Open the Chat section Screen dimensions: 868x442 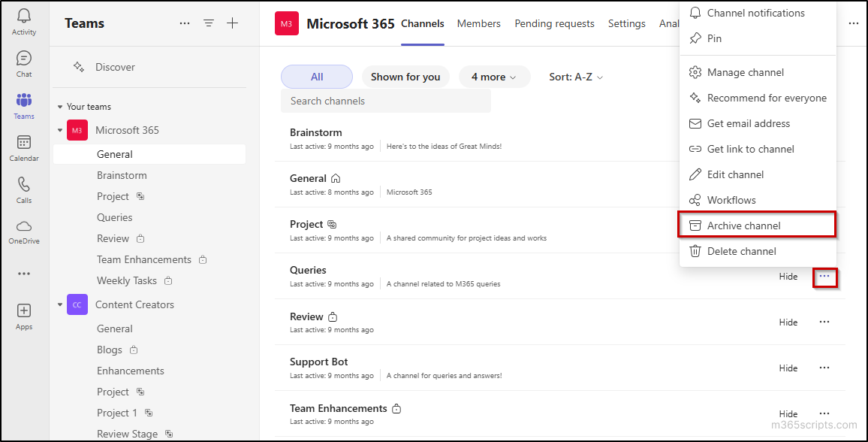pyautogui.click(x=23, y=62)
